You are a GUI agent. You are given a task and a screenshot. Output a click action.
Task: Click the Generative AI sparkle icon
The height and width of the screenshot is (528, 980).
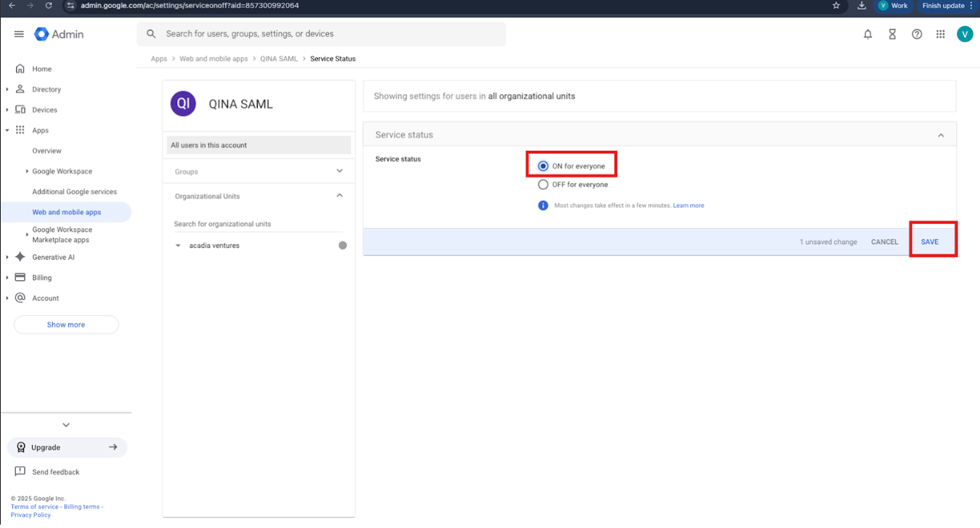[20, 257]
